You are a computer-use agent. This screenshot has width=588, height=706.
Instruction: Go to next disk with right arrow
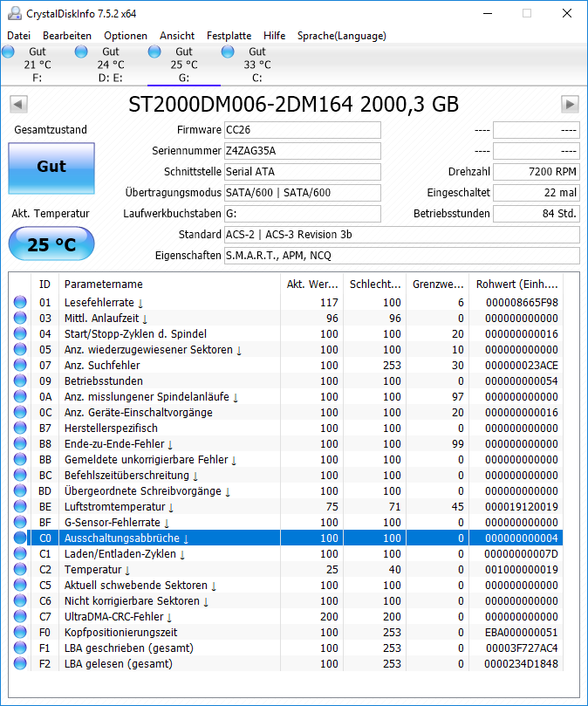pyautogui.click(x=570, y=105)
